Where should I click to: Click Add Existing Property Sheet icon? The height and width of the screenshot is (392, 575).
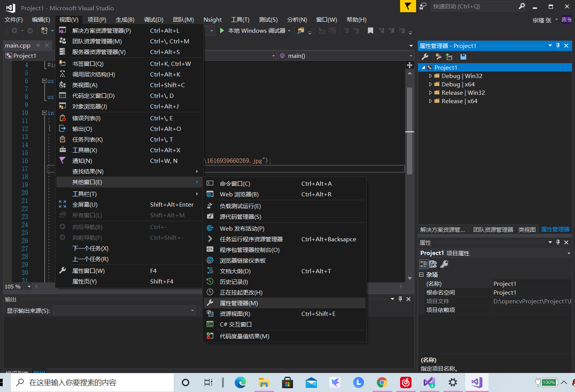click(x=450, y=57)
